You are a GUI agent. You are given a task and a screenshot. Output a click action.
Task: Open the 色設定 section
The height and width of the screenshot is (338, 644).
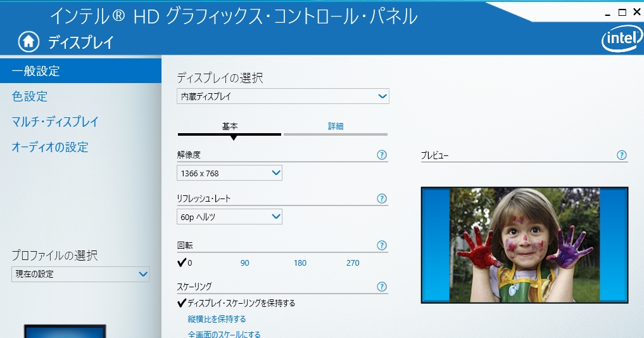coord(30,96)
